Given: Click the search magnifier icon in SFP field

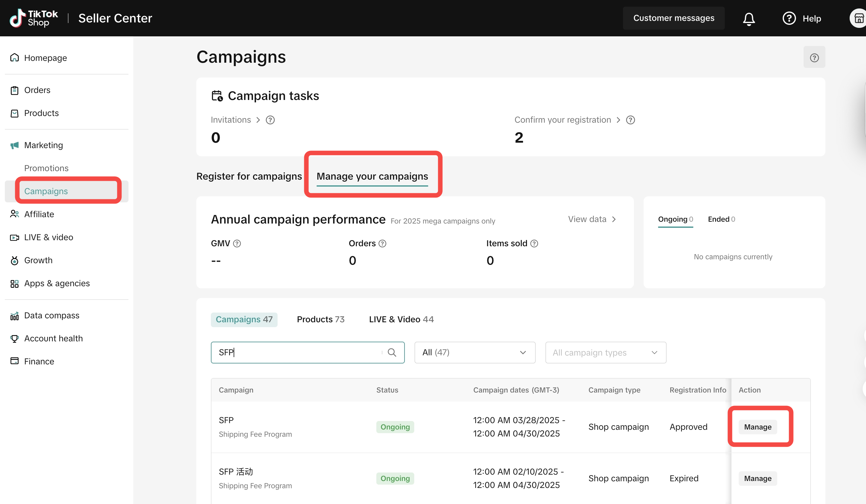Looking at the screenshot, I should point(392,353).
